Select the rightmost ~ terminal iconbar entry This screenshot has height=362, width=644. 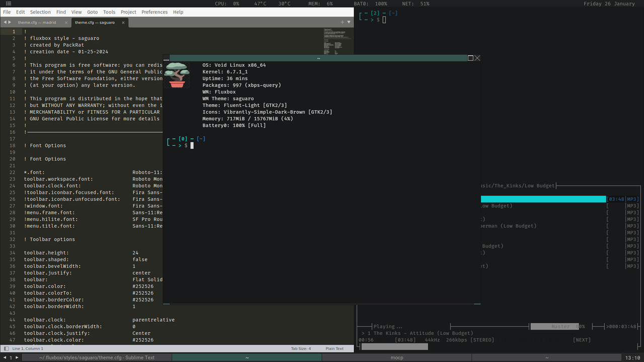pyautogui.click(x=547, y=357)
